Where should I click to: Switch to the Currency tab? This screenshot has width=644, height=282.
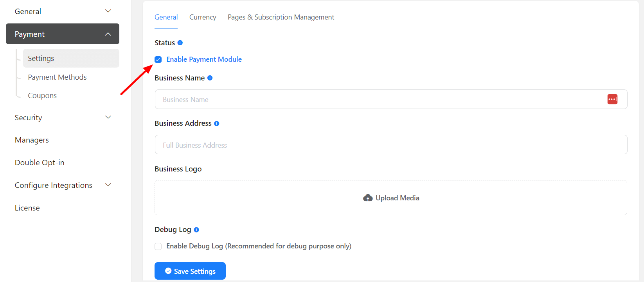(x=203, y=17)
